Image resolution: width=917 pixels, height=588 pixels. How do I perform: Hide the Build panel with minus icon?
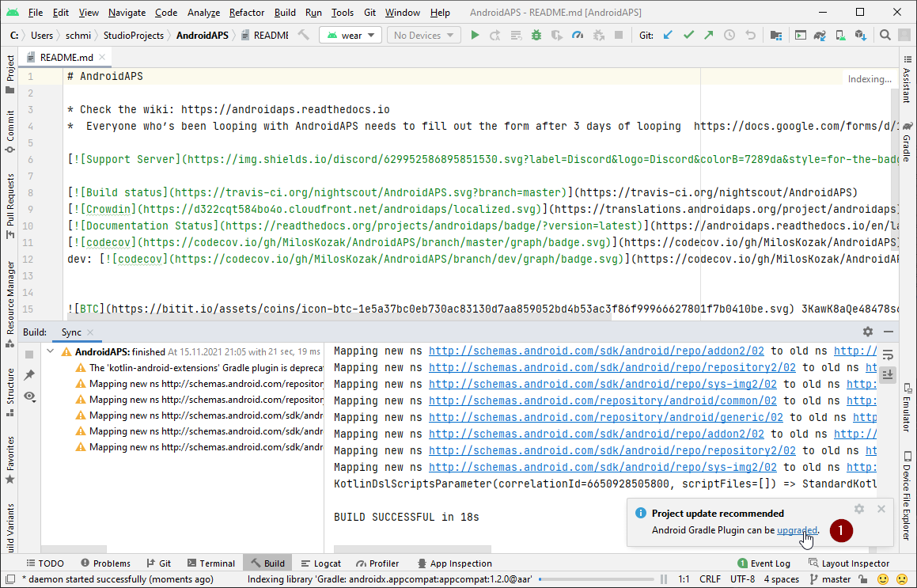tap(889, 332)
